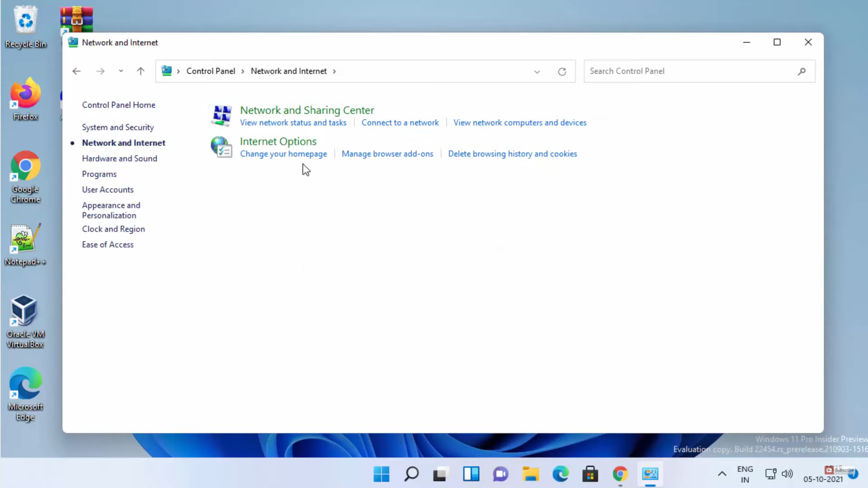Open System and Security category

point(118,127)
